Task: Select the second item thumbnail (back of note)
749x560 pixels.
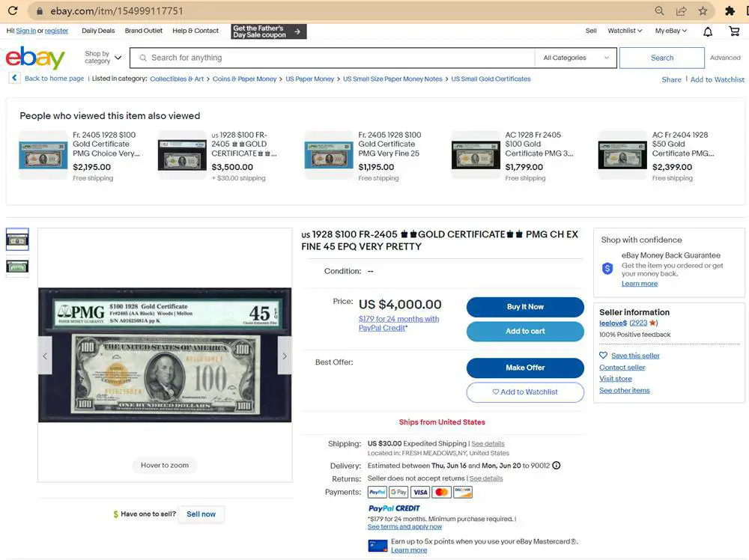Action: [17, 267]
